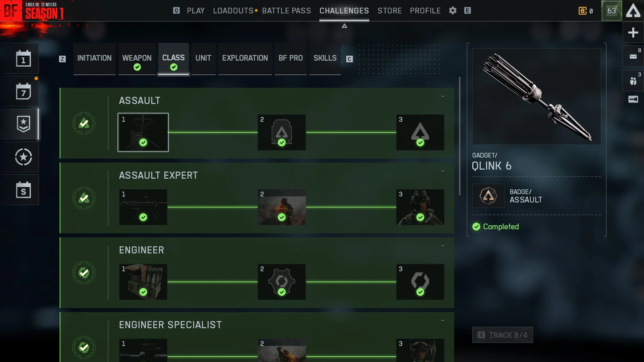
Task: Collapse the Assault challenge row
Action: 443,96
